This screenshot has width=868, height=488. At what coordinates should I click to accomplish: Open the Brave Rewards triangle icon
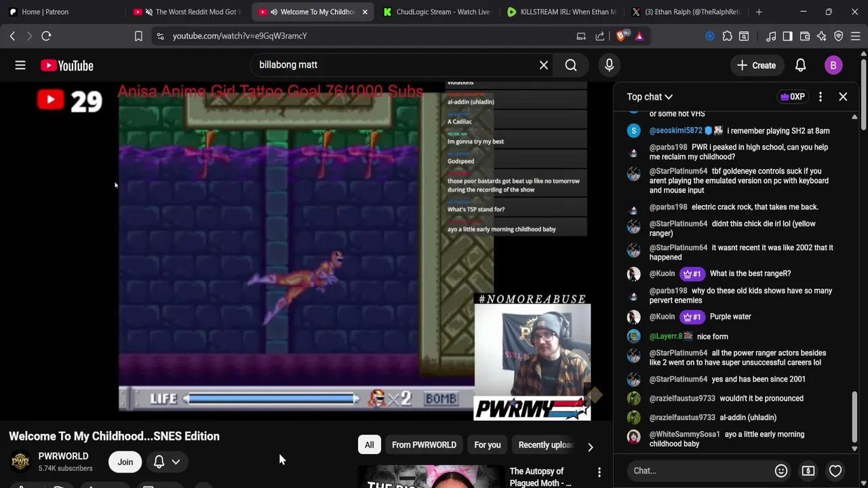(639, 36)
